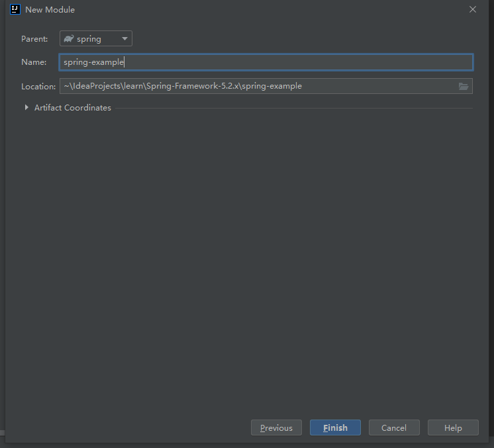Click the IntelliJ IDEA logo icon
494x448 pixels.
tap(15, 9)
